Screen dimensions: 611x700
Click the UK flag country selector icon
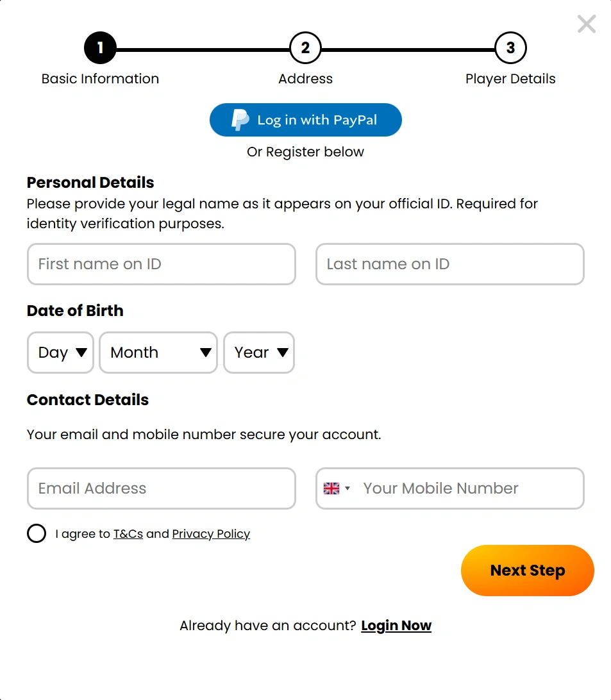pos(331,488)
